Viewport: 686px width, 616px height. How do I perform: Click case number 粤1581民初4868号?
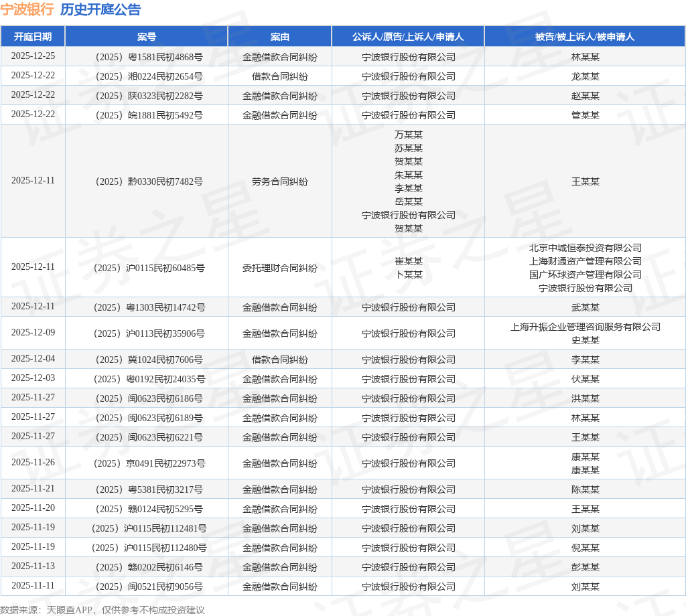149,58
